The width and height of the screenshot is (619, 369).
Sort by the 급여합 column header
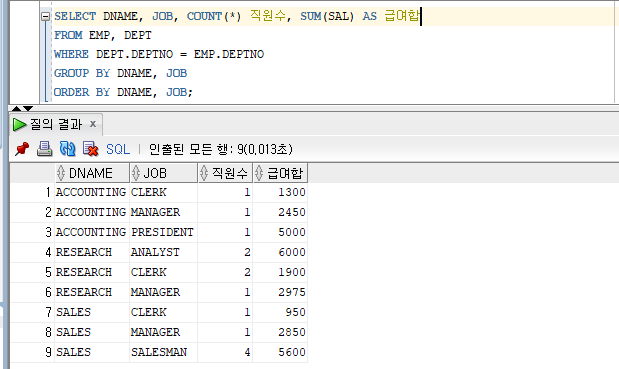coord(280,173)
